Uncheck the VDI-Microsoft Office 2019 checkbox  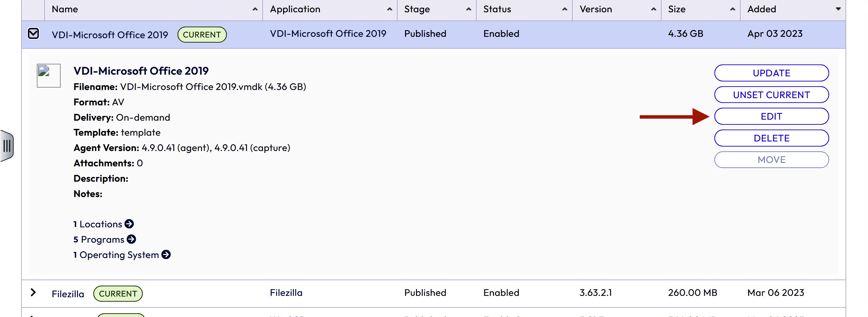(33, 34)
